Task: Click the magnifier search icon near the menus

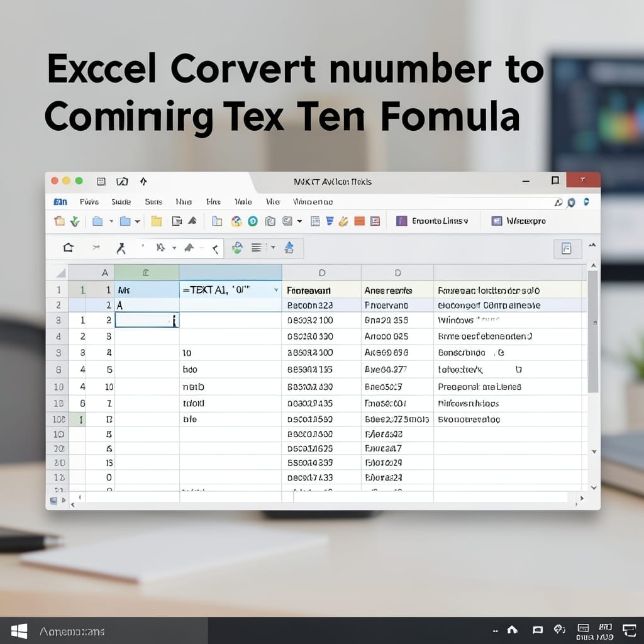Action: pos(558,202)
